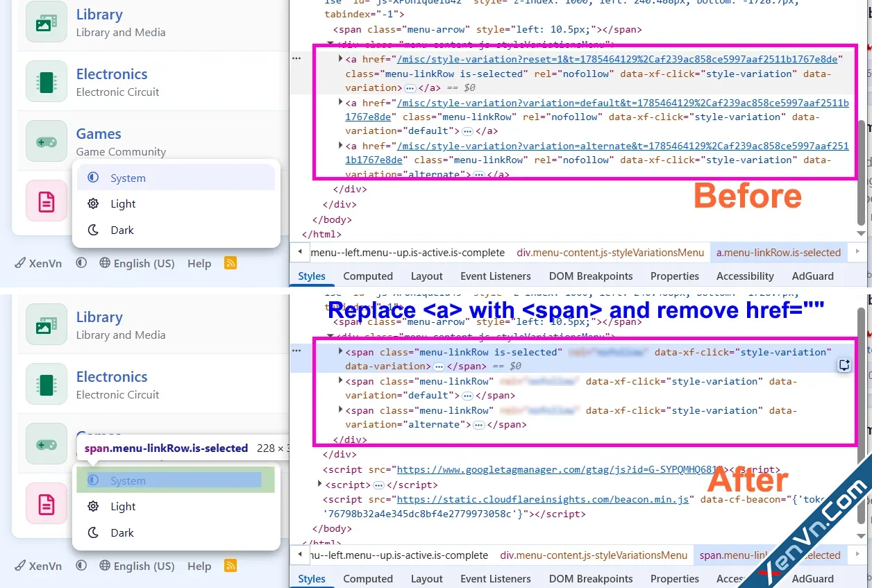Click the ellipsis badge inside the <script> node

(378, 485)
